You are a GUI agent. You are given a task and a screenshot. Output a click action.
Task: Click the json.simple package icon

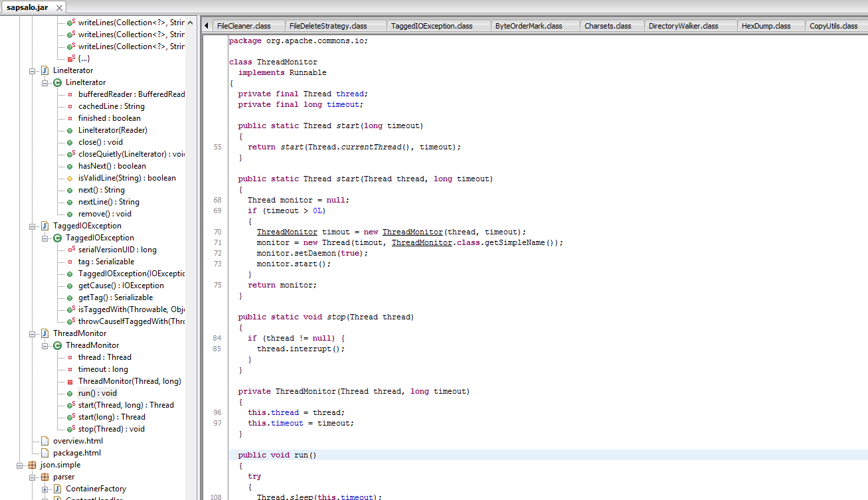click(32, 465)
